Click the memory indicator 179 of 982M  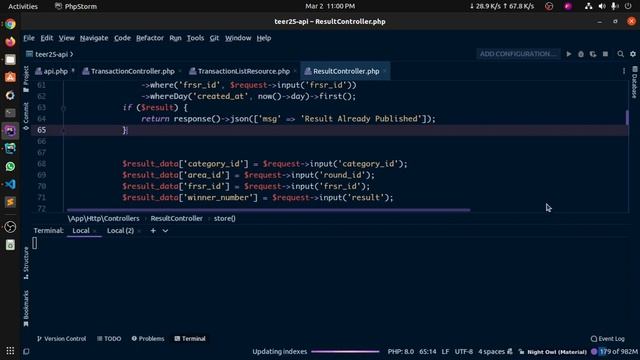tap(618, 351)
